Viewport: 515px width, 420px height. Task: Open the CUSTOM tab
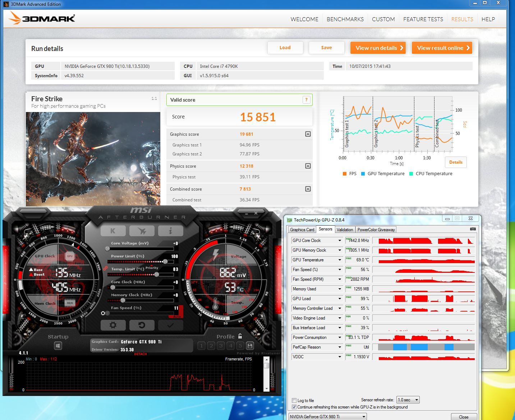[383, 19]
